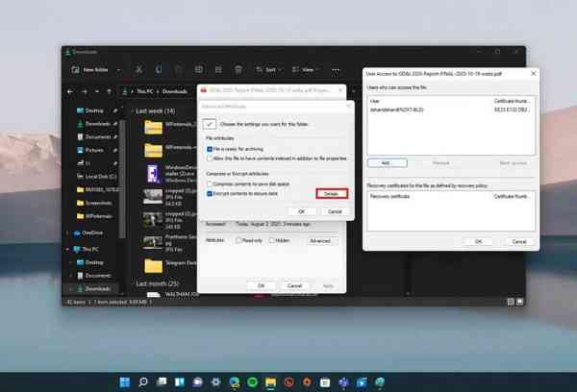Viewport: 577px width, 392px height.
Task: Switch to details view icon in status bar
Action: 511,302
